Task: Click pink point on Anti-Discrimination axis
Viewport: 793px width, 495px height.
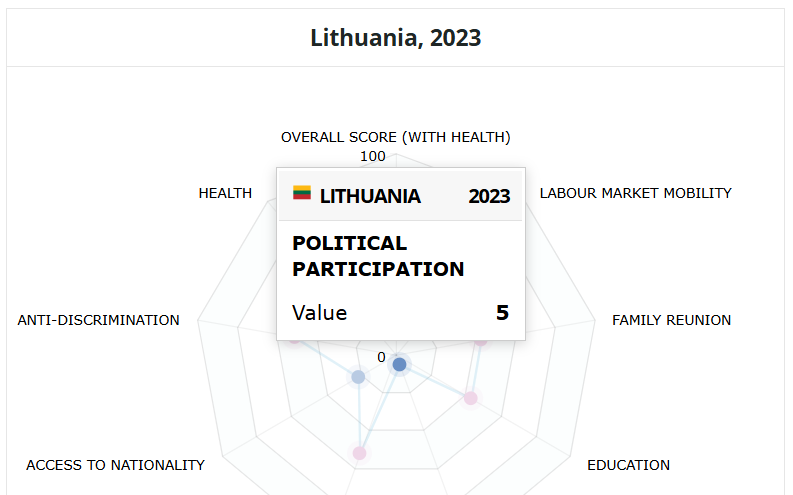Action: [x=294, y=338]
